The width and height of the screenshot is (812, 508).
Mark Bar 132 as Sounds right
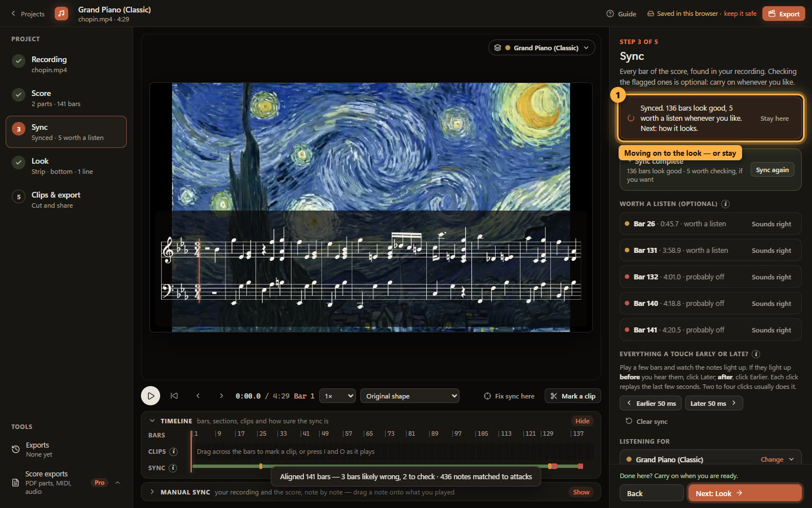pyautogui.click(x=771, y=277)
